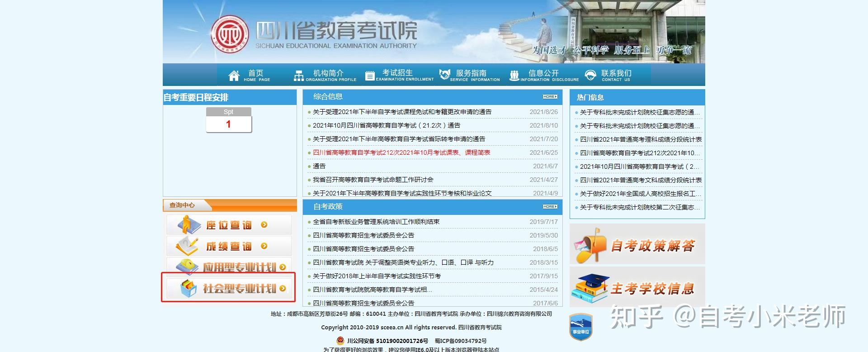
Task: Open second hot item 关于专科批未完成计划院校征集志愿
Action: (x=640, y=126)
